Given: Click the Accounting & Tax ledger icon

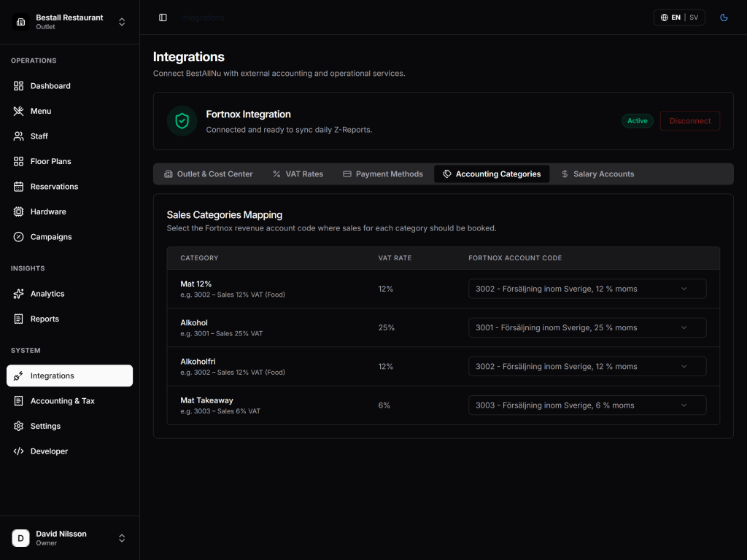Looking at the screenshot, I should (18, 401).
